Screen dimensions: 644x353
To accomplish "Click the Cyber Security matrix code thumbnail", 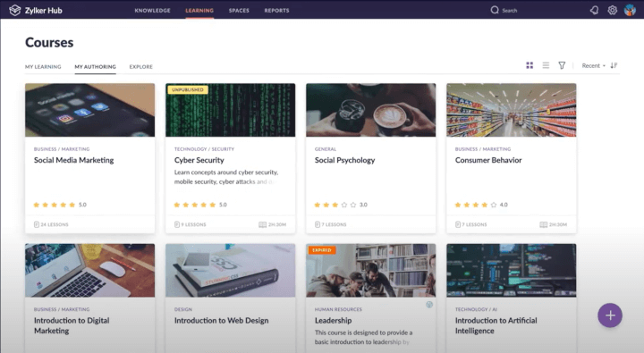I will pos(231,110).
